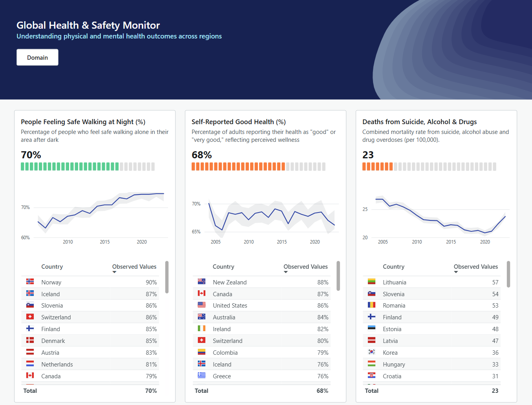Image resolution: width=532 pixels, height=405 pixels.
Task: Click the Hungary flag icon
Action: 372,364
